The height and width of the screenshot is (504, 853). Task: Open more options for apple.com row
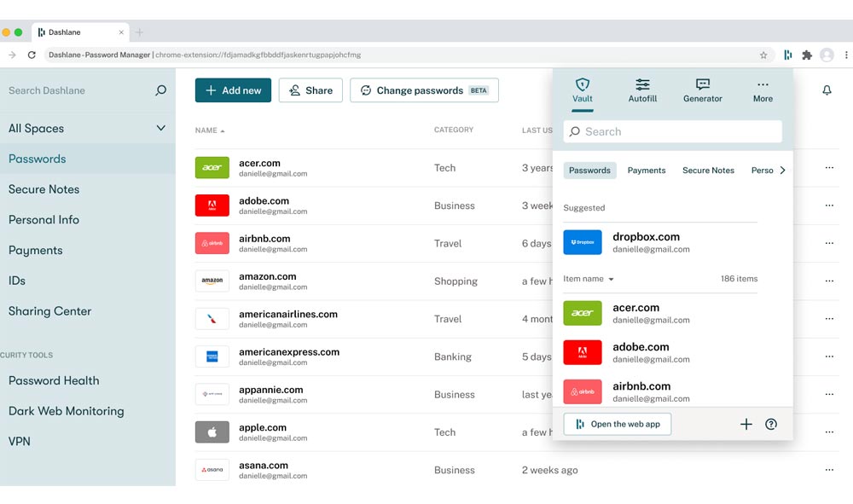click(x=829, y=432)
